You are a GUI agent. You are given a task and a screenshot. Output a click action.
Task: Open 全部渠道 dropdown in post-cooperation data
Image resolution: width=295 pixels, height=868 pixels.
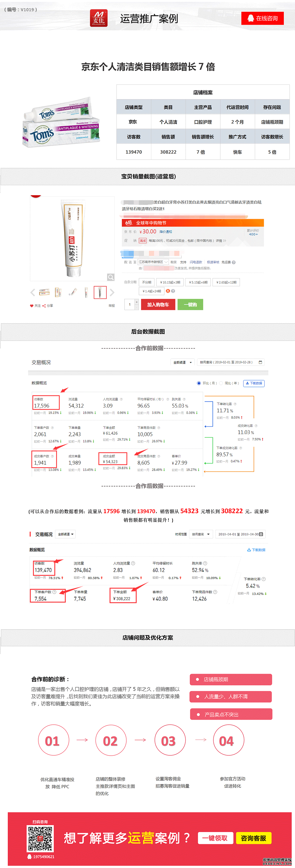point(65,534)
